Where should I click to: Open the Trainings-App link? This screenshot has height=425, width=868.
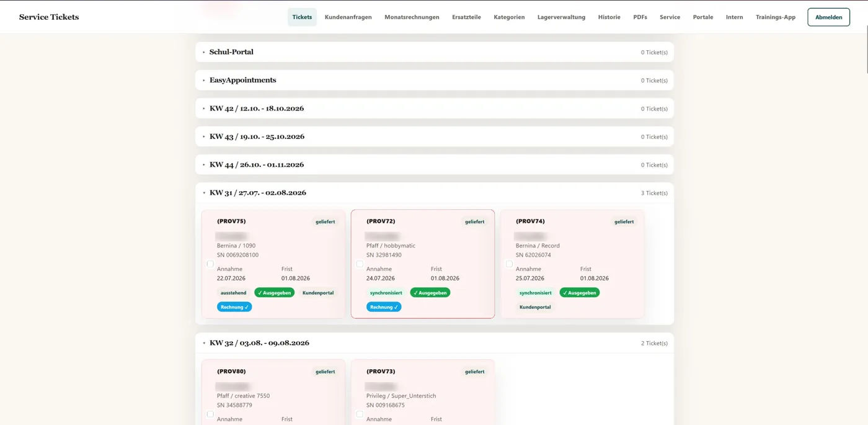pos(775,17)
